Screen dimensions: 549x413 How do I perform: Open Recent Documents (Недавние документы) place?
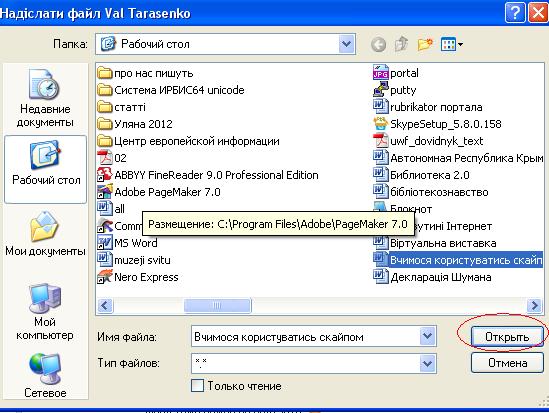pos(45,98)
